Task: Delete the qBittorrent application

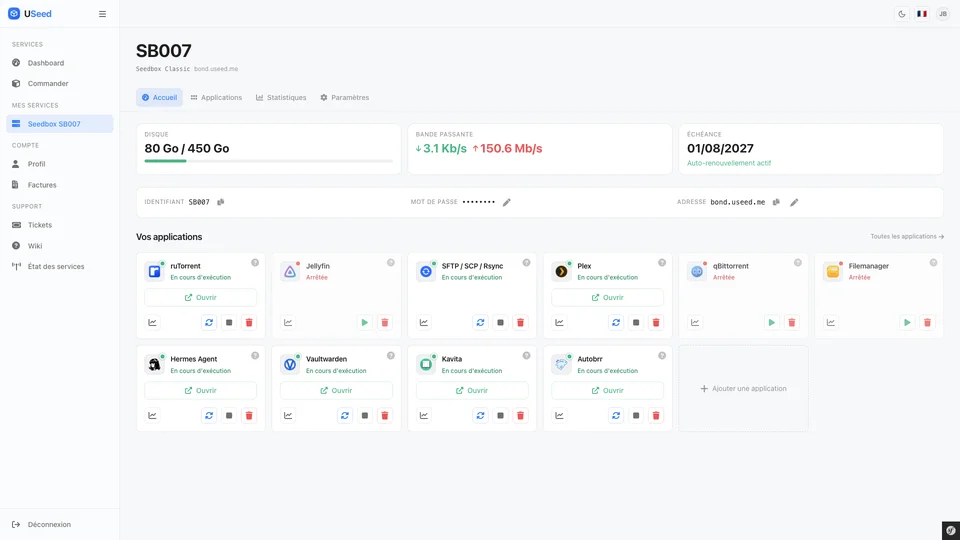Action: 792,323
